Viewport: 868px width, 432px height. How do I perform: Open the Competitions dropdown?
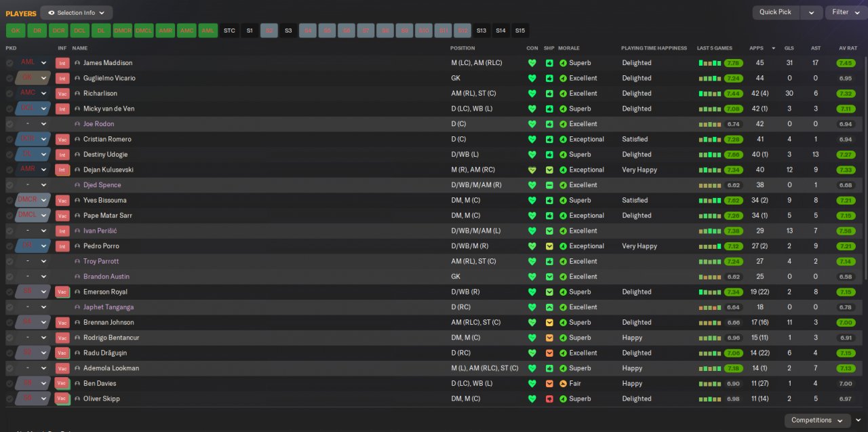tap(817, 420)
